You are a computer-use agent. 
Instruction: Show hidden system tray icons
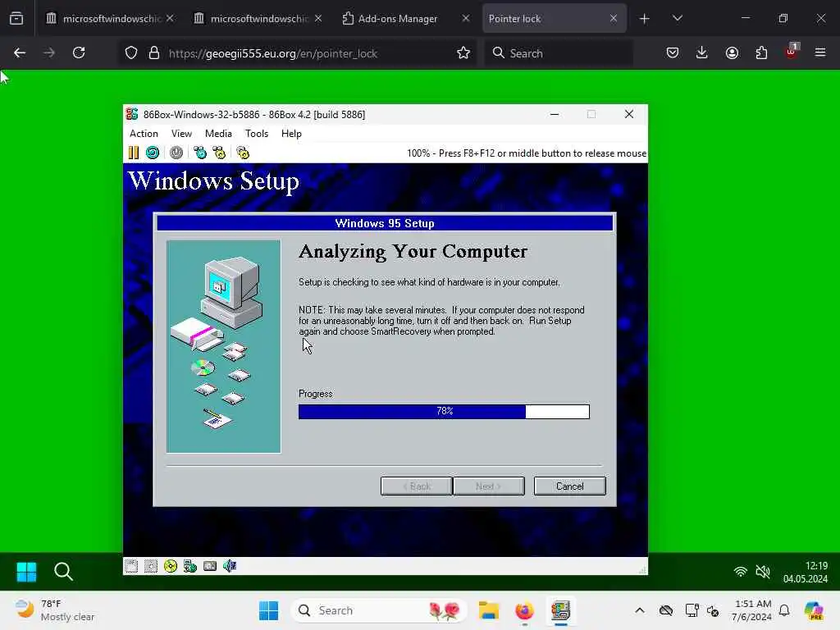[x=640, y=610]
